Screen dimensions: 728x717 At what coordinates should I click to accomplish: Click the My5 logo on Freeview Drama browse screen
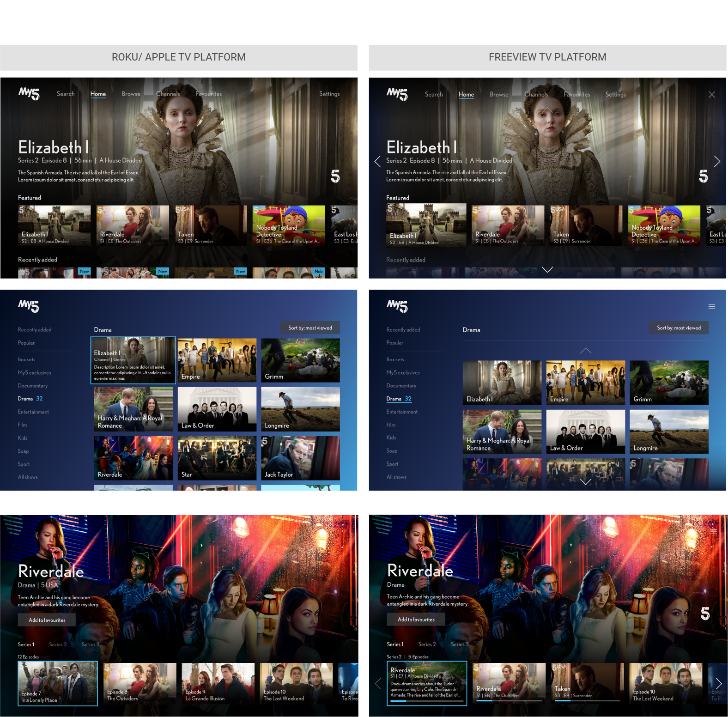[397, 306]
